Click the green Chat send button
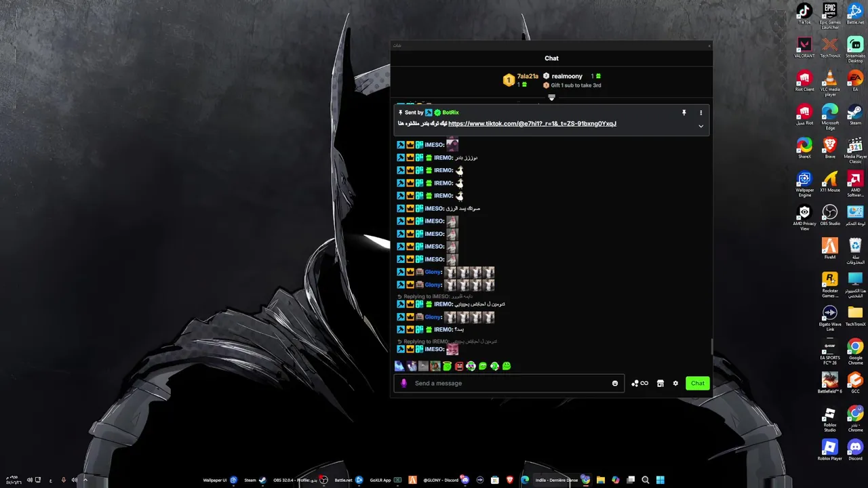 pos(697,383)
